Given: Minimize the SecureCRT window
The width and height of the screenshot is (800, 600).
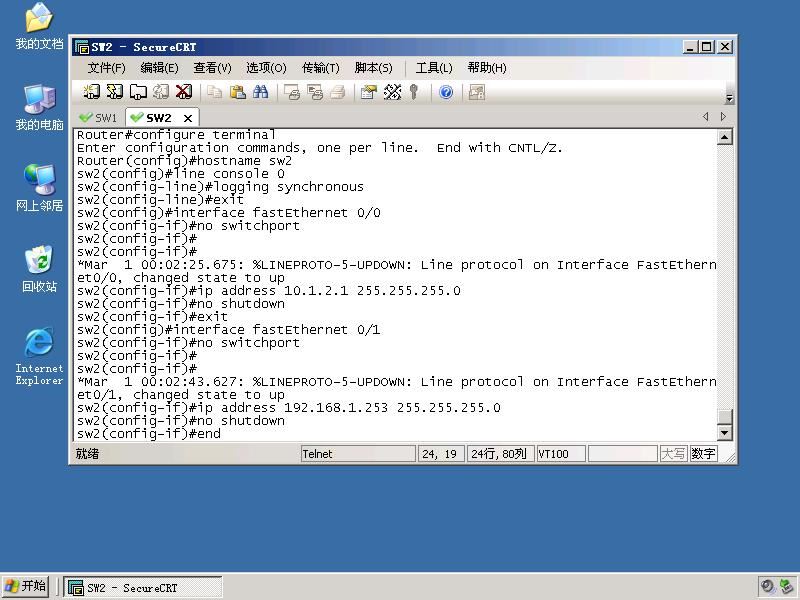Looking at the screenshot, I should [x=690, y=47].
